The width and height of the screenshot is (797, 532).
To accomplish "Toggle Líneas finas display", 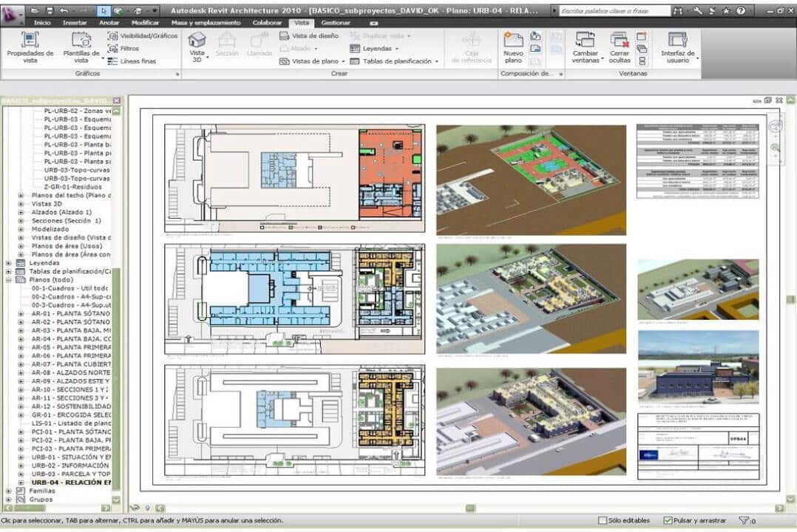I will click(x=132, y=61).
